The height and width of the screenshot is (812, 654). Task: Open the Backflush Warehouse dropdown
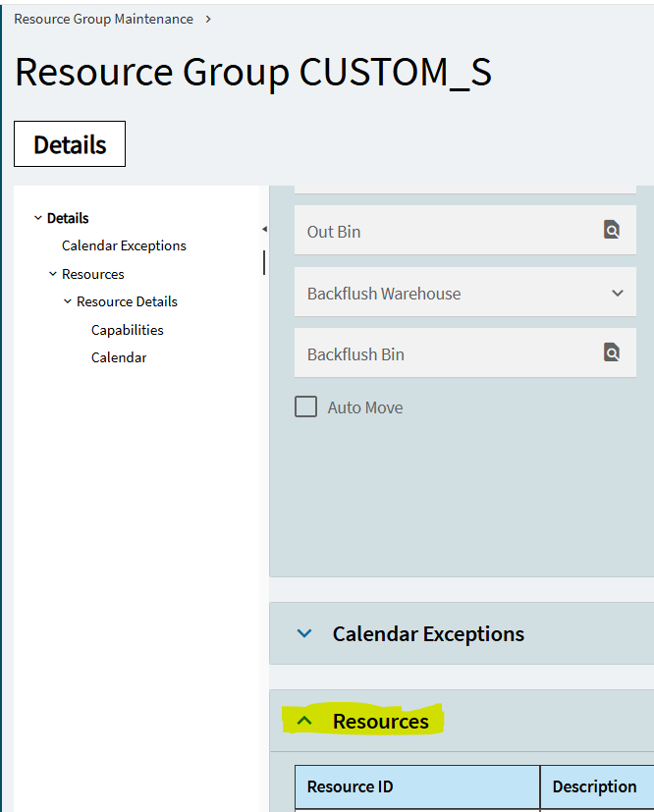(x=617, y=293)
